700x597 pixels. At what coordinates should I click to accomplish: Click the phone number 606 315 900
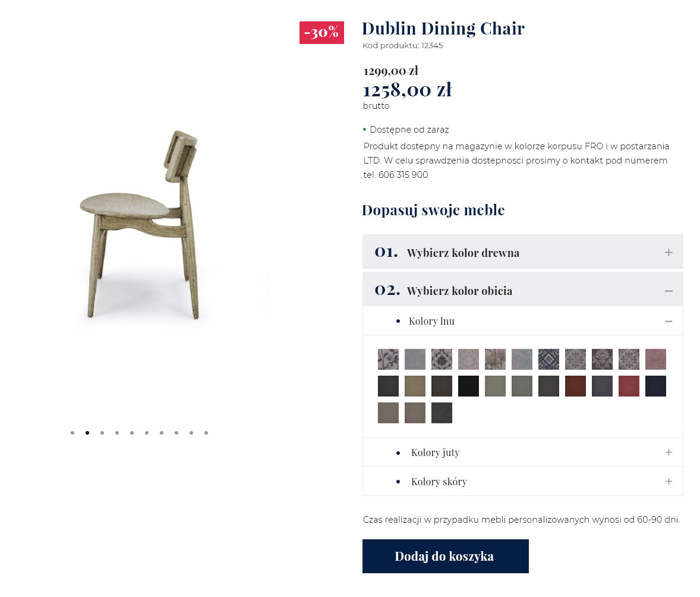[x=403, y=175]
